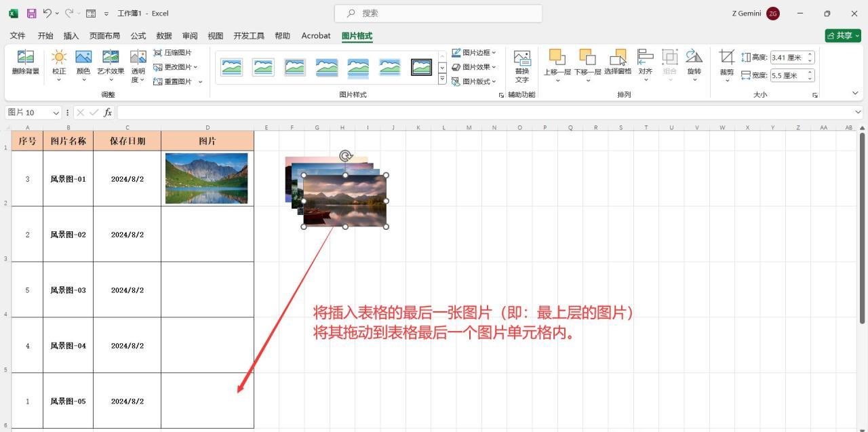Click the 保存日期 header cell
The image size is (868, 432).
click(127, 141)
